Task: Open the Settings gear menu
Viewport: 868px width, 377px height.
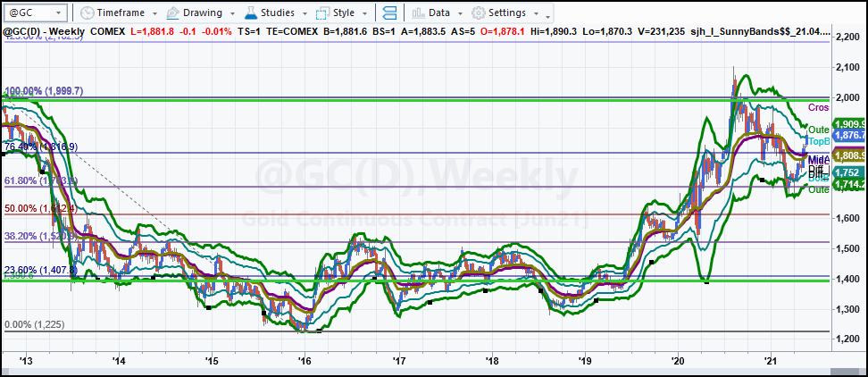Action: point(505,13)
